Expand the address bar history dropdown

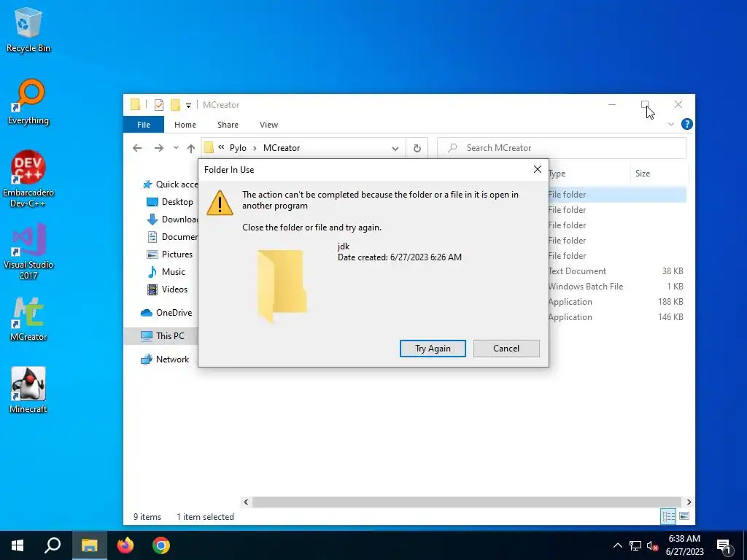pos(395,148)
